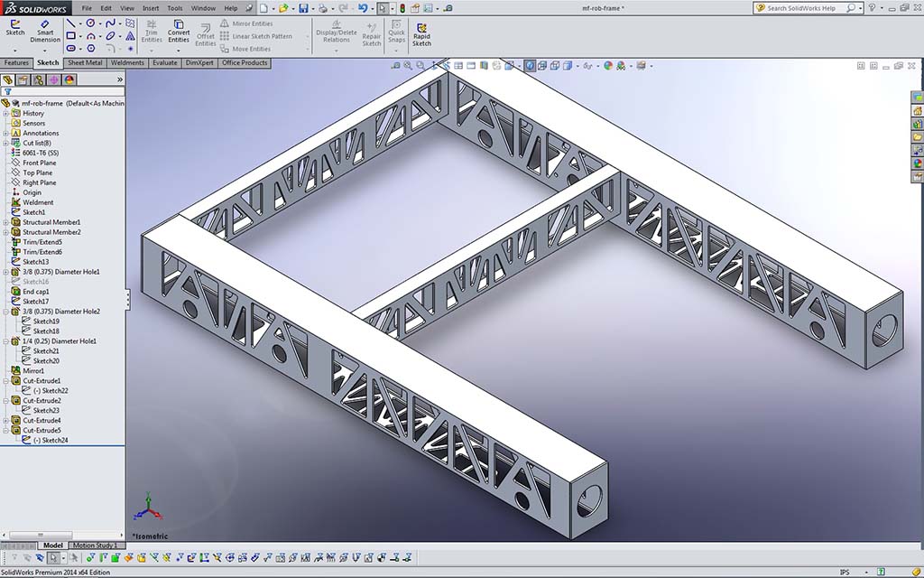Select the Front Plane item
This screenshot has width=924, height=578.
(x=39, y=163)
